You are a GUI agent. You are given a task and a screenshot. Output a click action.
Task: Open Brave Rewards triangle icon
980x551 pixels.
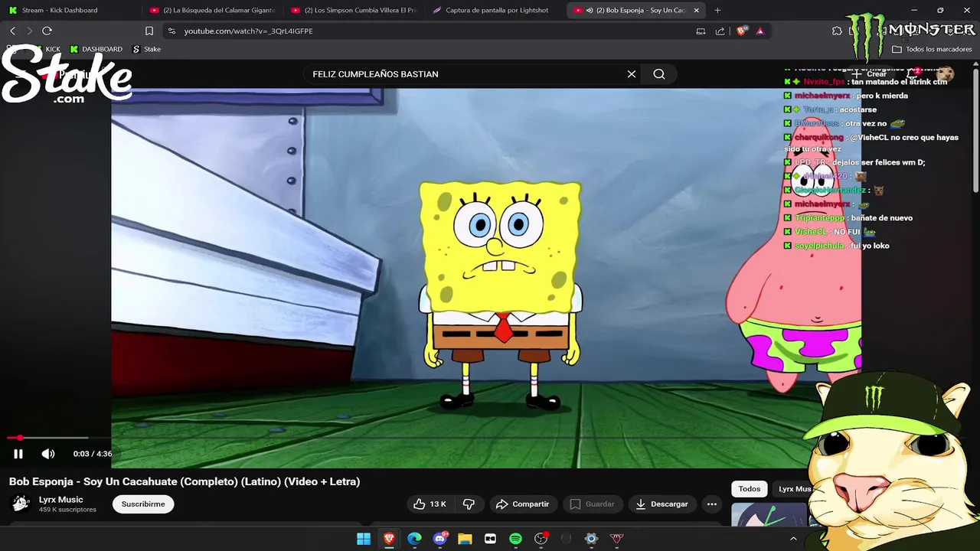760,31
